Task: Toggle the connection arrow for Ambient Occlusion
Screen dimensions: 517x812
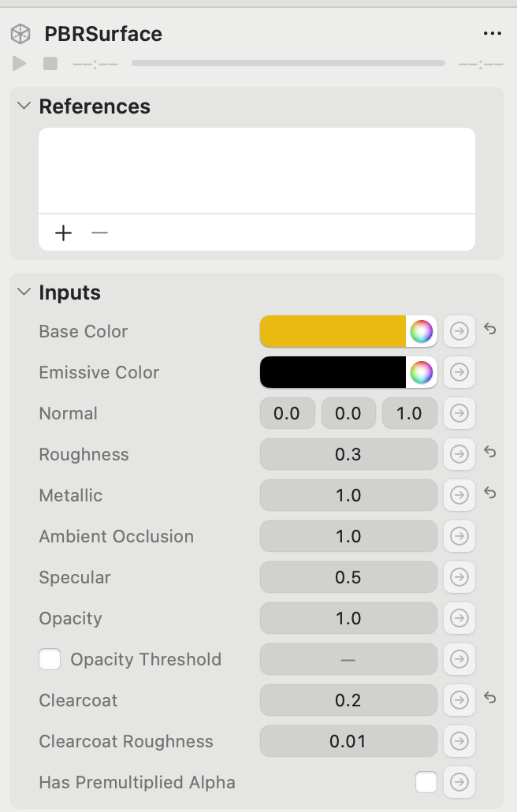Action: (x=459, y=536)
